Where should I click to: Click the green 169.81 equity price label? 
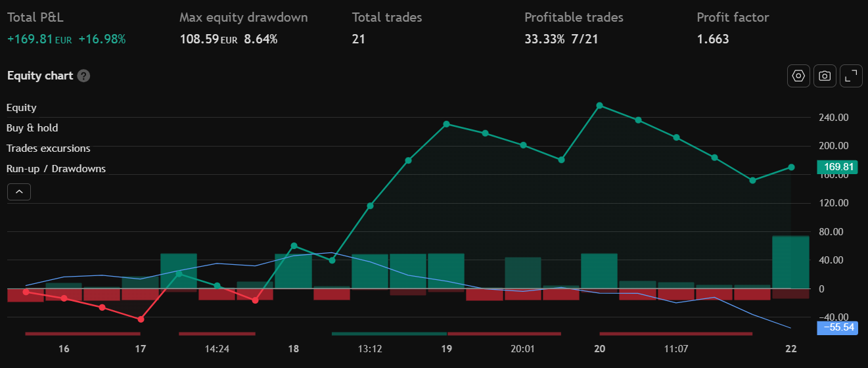point(837,167)
